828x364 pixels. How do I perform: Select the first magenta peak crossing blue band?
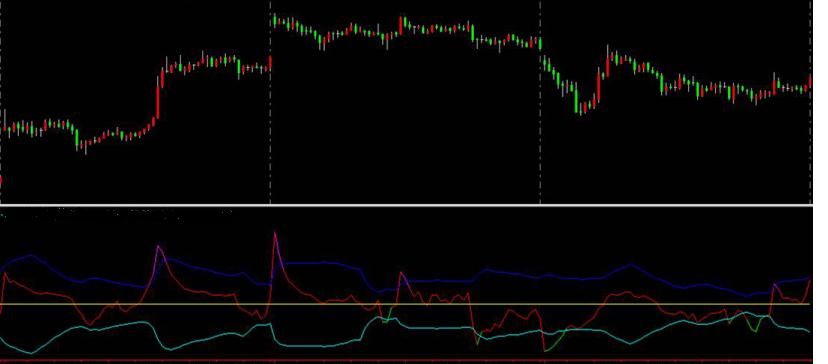click(x=158, y=247)
